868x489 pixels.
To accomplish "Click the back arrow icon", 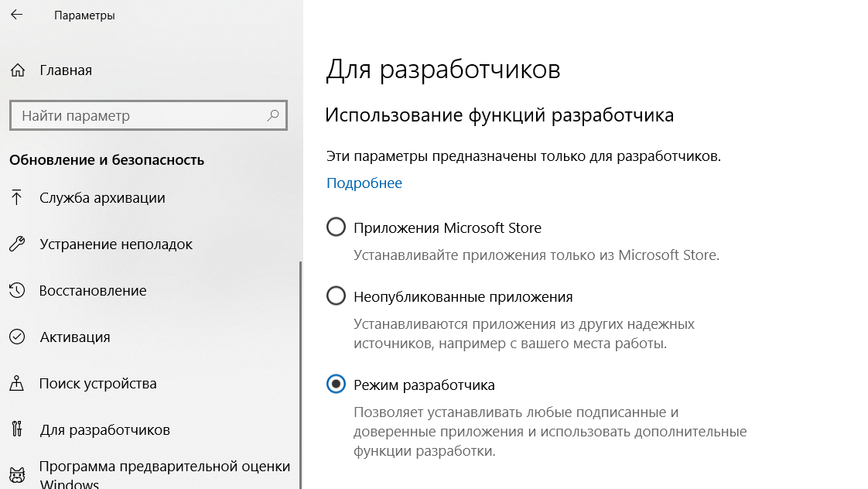I will [x=16, y=15].
